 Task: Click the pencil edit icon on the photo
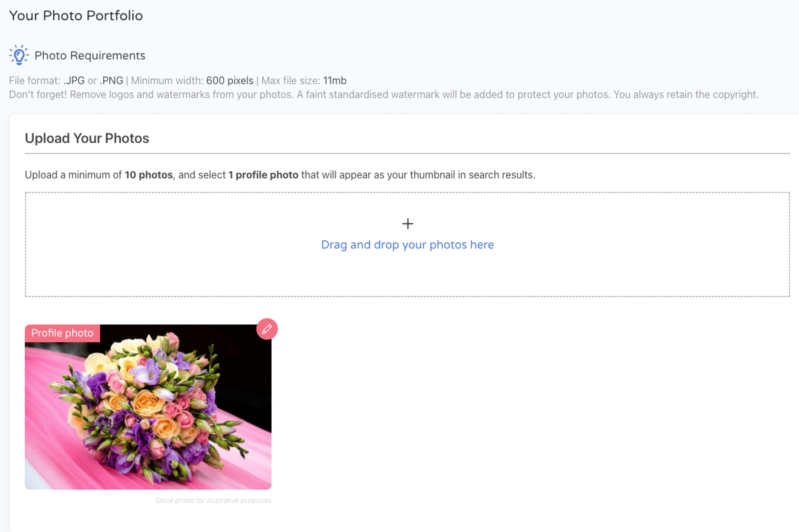coord(267,329)
